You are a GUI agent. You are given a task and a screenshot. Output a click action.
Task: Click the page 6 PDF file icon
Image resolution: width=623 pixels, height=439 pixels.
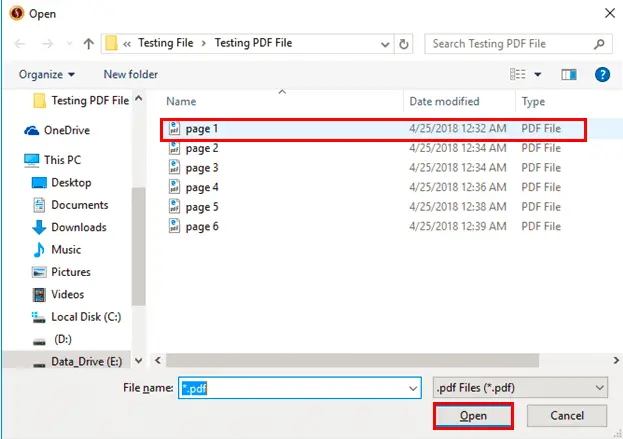pos(174,226)
